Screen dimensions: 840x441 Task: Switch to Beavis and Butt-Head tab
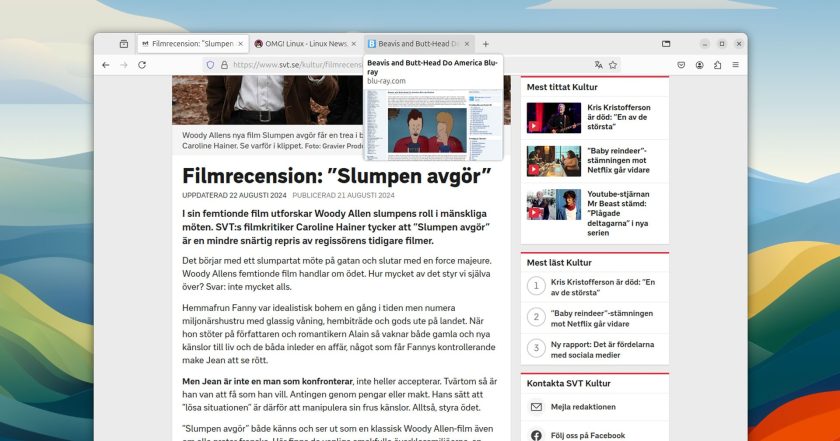419,44
